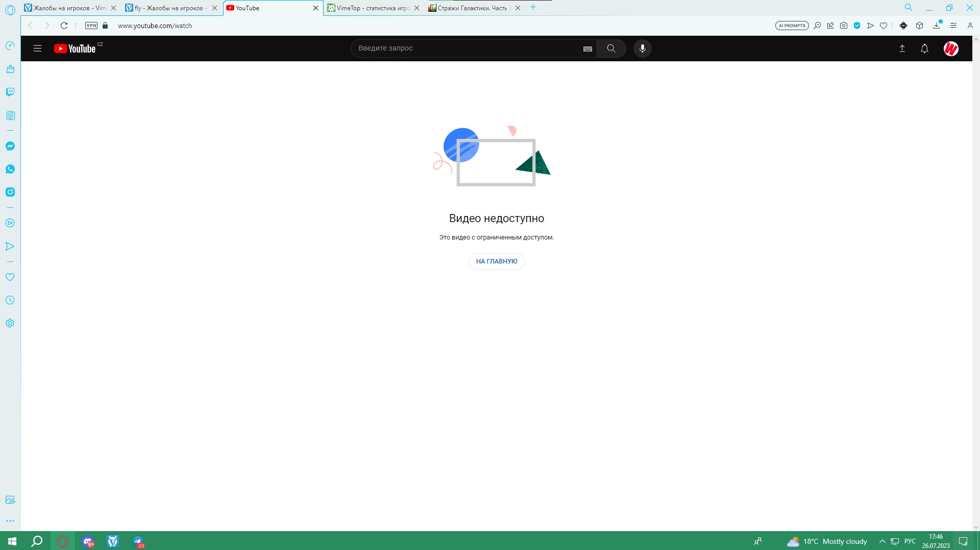Expand the sidebar three-dots more menu
The image size is (980, 550).
point(10,521)
